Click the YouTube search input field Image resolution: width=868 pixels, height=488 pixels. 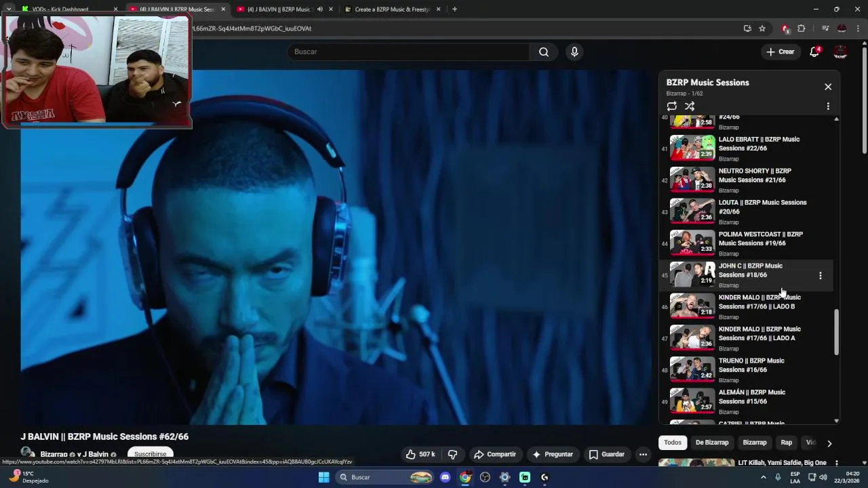tap(409, 52)
